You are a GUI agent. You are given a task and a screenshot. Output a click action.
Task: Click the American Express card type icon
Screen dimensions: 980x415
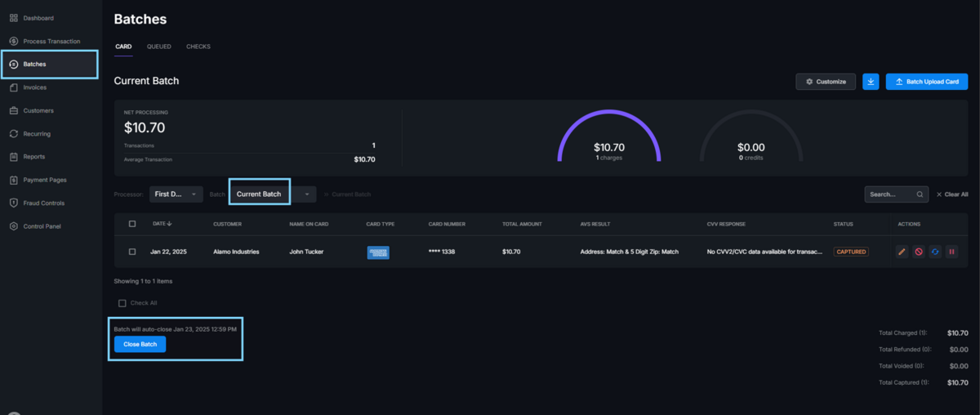[x=378, y=252]
